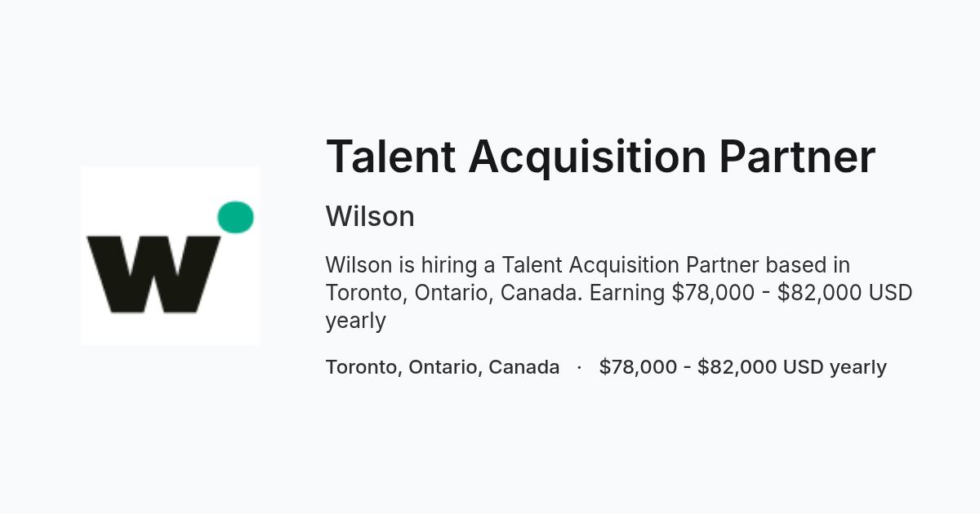Image resolution: width=980 pixels, height=514 pixels.
Task: Click 'USD yearly' in the bottom salary line
Action: click(835, 367)
